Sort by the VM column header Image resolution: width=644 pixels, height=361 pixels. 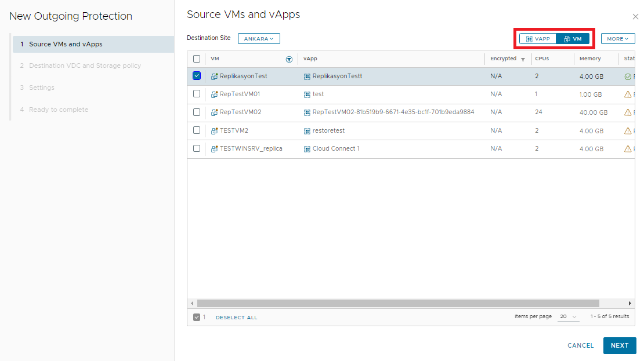click(215, 59)
